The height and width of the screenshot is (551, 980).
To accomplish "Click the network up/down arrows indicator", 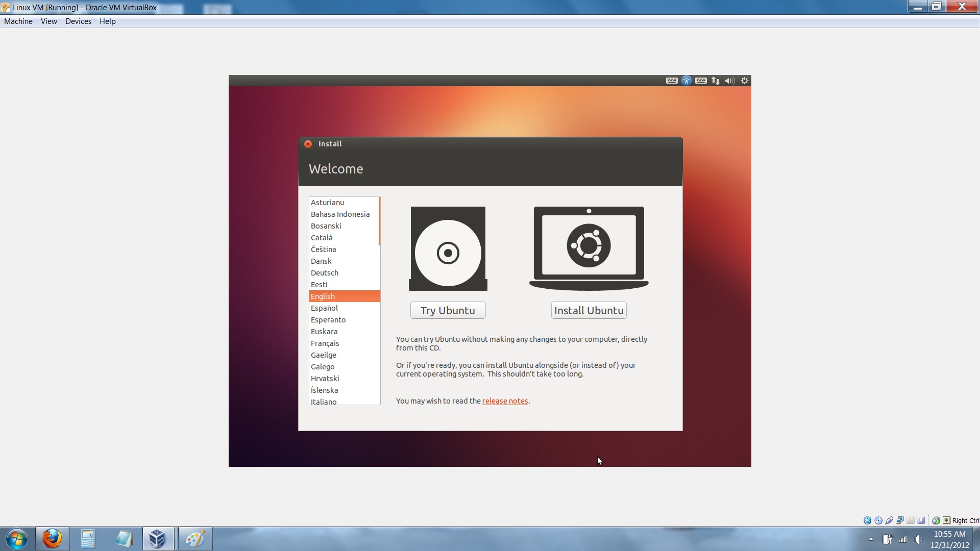I will [x=716, y=81].
